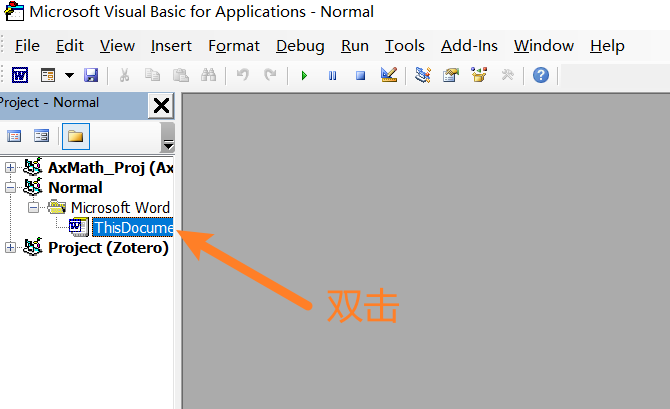Open Find with the binoculars icon

(x=209, y=76)
